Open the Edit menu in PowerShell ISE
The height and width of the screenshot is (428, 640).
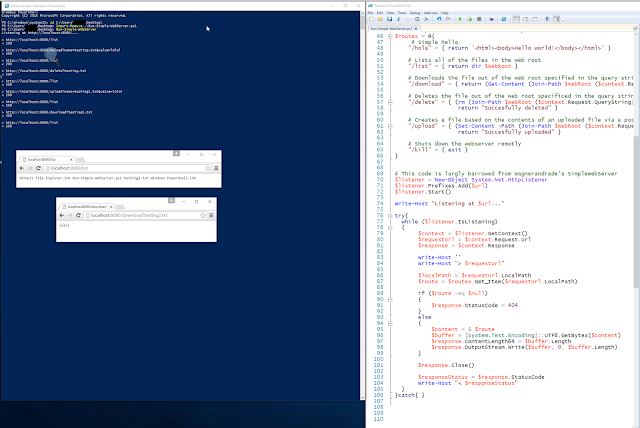point(380,13)
